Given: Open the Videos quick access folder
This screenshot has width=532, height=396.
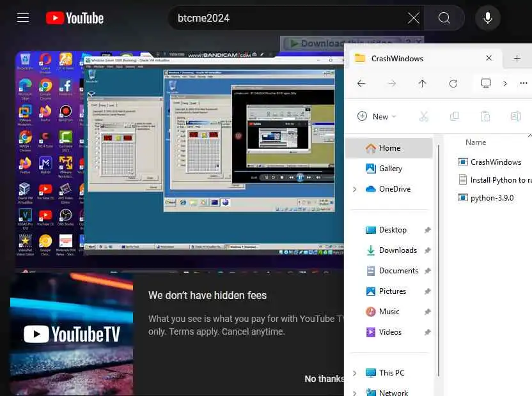Looking at the screenshot, I should point(390,331).
